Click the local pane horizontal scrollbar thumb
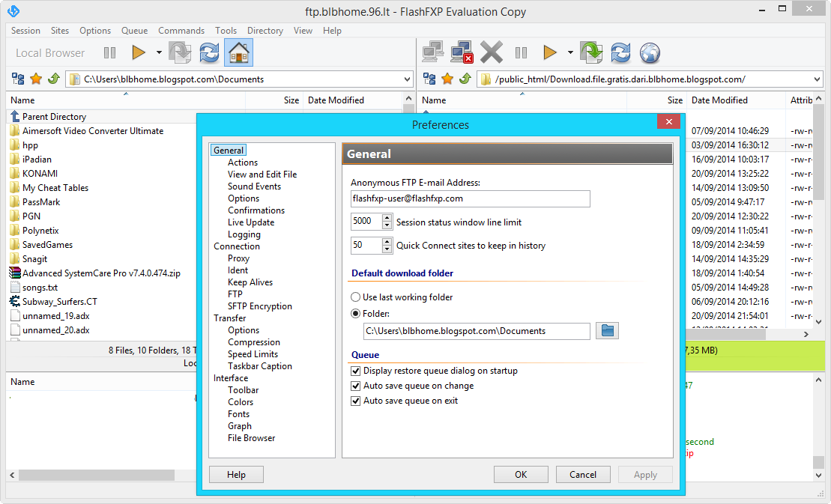This screenshot has height=504, width=831. [x=97, y=475]
